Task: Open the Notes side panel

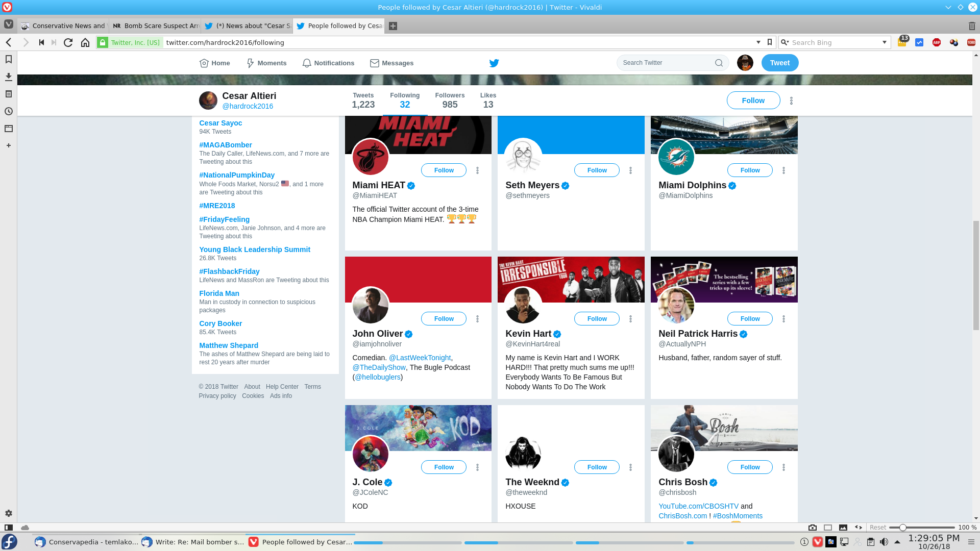Action: tap(9, 94)
